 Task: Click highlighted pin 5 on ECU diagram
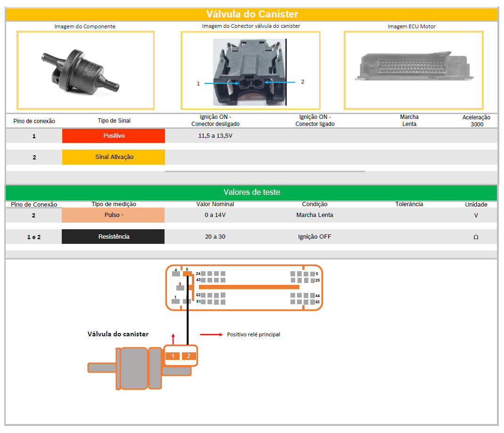187,274
